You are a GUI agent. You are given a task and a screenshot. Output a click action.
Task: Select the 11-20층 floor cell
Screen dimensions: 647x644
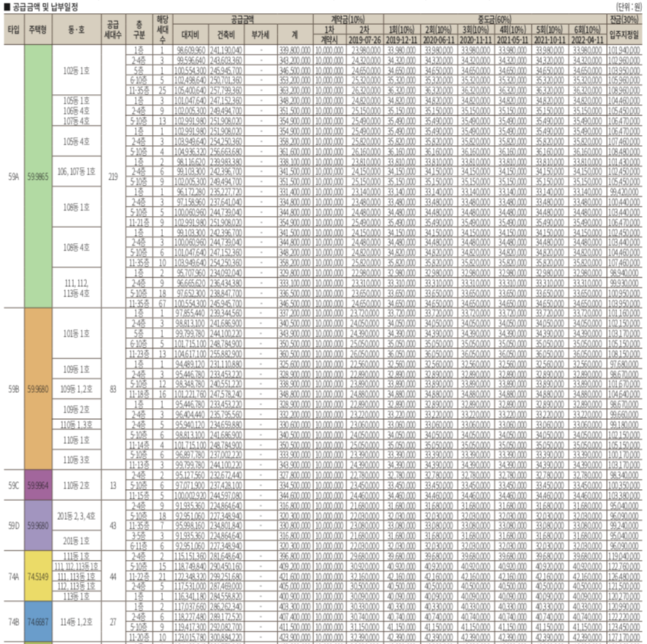(139, 637)
